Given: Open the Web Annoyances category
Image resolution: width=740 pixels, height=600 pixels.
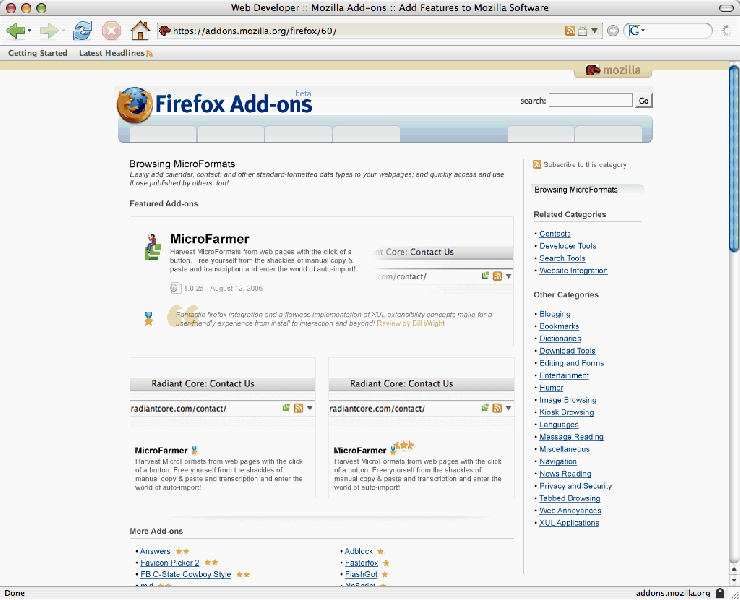Looking at the screenshot, I should pyautogui.click(x=570, y=510).
